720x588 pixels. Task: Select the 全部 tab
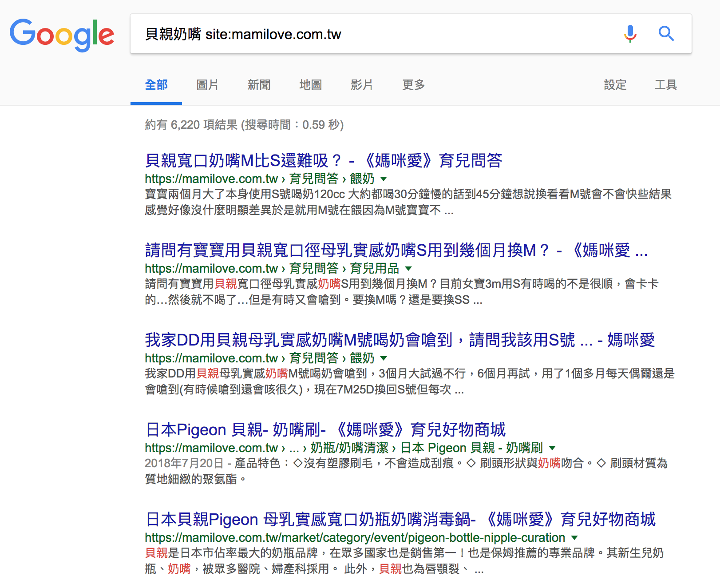[156, 85]
